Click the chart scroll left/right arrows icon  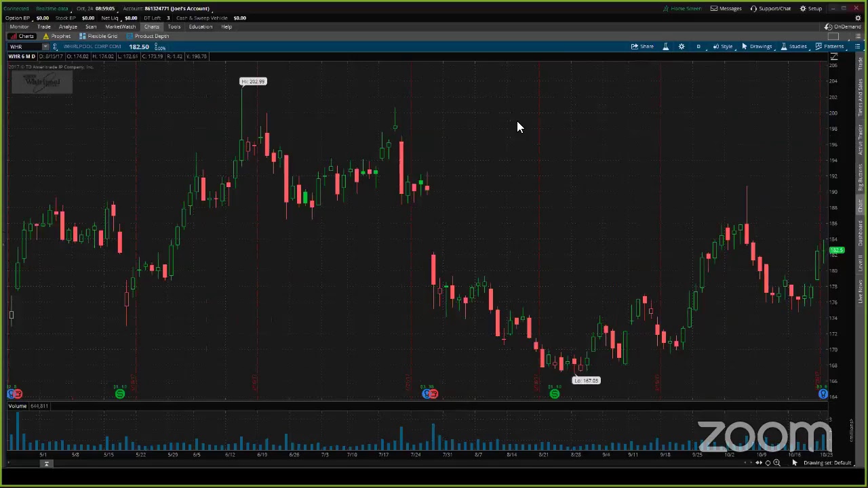759,463
